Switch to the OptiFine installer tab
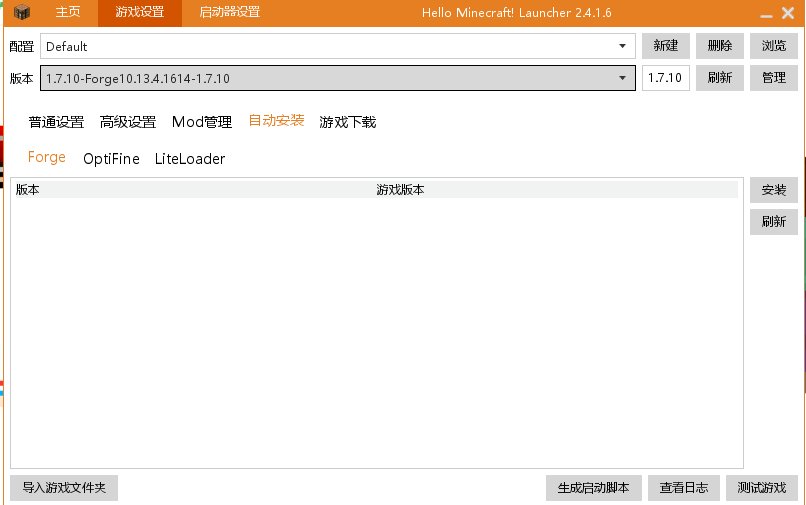 pyautogui.click(x=112, y=159)
